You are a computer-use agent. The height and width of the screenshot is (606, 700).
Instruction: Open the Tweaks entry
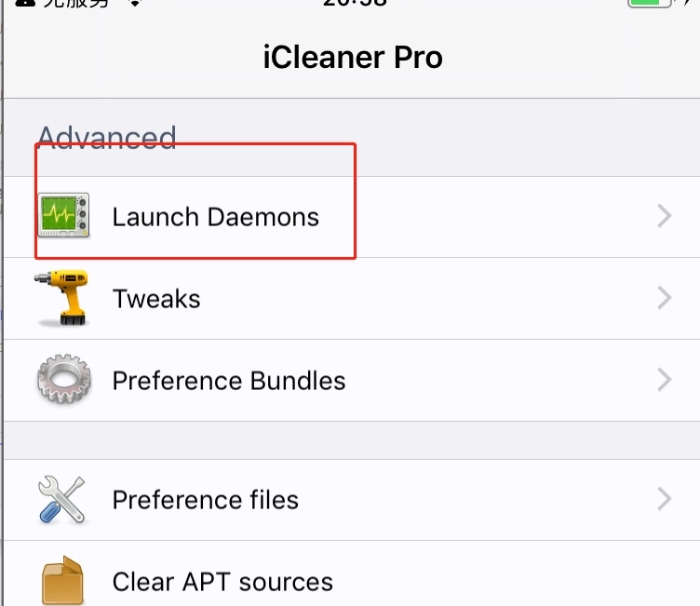pos(352,298)
